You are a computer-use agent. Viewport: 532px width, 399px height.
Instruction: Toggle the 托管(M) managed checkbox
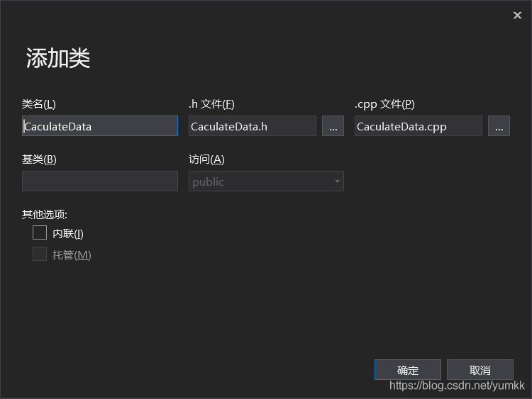pyautogui.click(x=40, y=254)
